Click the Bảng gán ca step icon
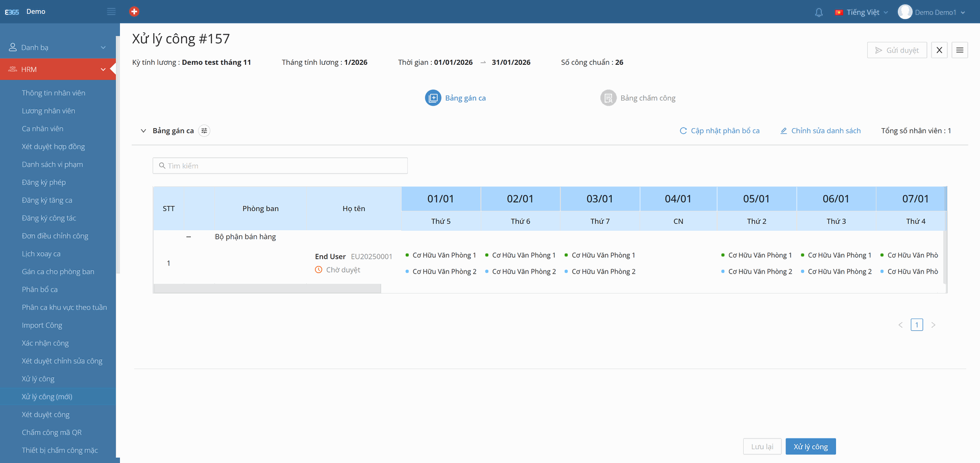Screen dimensions: 980x463 433,98
